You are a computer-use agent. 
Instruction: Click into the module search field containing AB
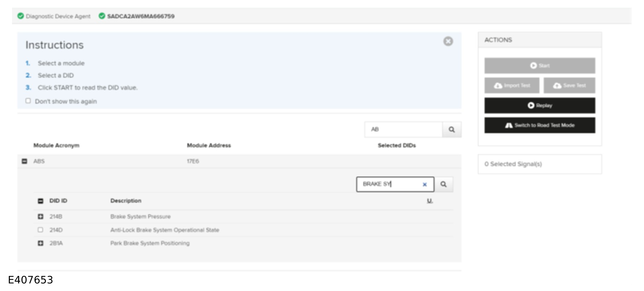point(403,129)
